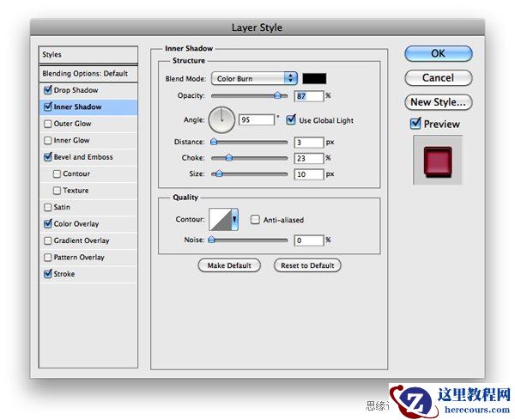
Task: Click the Cancel button
Action: coord(439,78)
